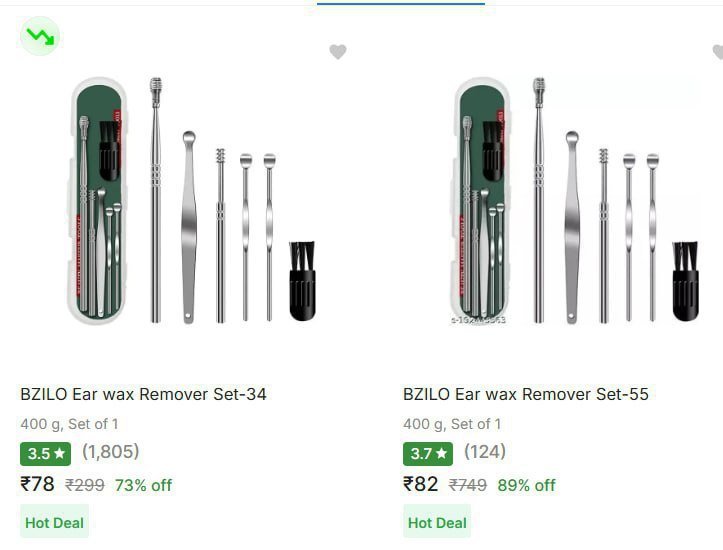
Task: Tap the Hot Deal badge under Set-55
Action: tap(437, 522)
